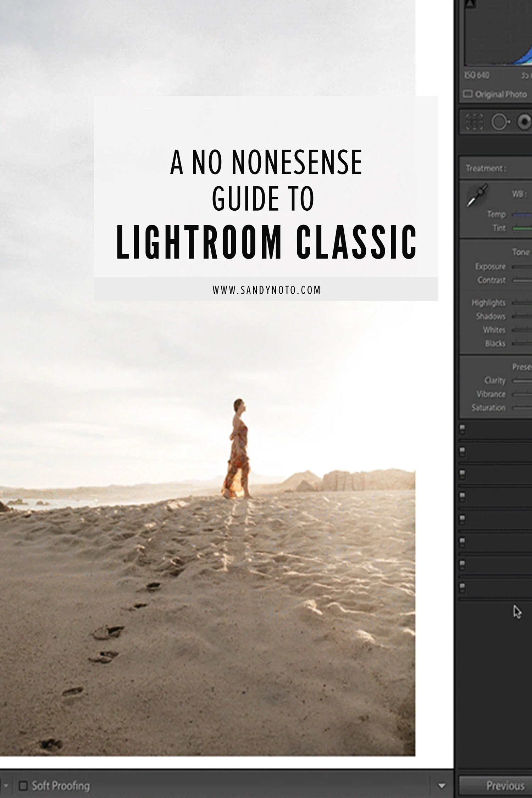The image size is (532, 798).
Task: Click the Tone section heading
Action: tap(521, 252)
